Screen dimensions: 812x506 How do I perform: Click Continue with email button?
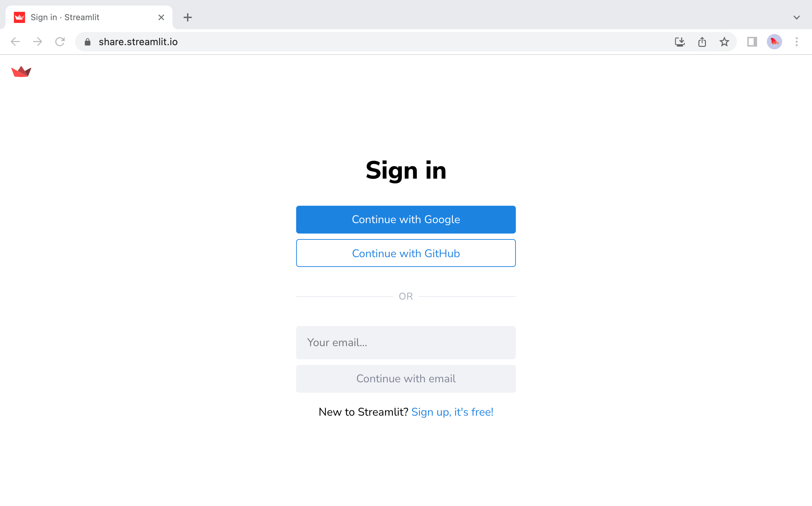(406, 378)
